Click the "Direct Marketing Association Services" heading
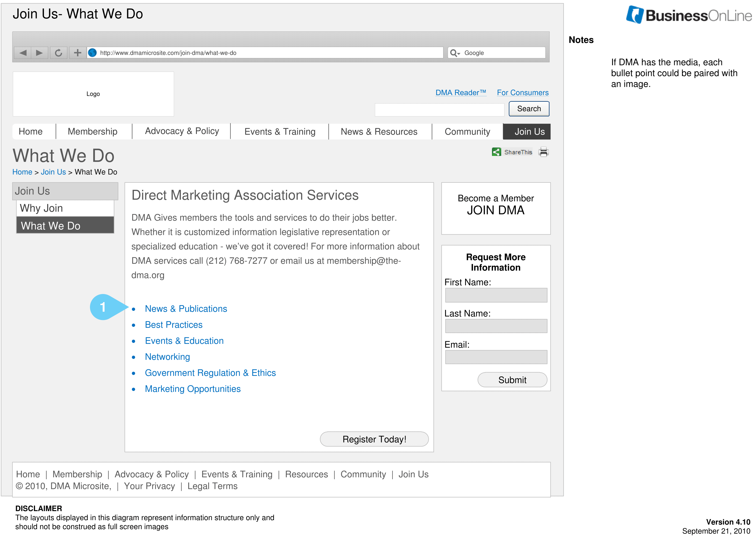756x547 pixels. [x=245, y=195]
